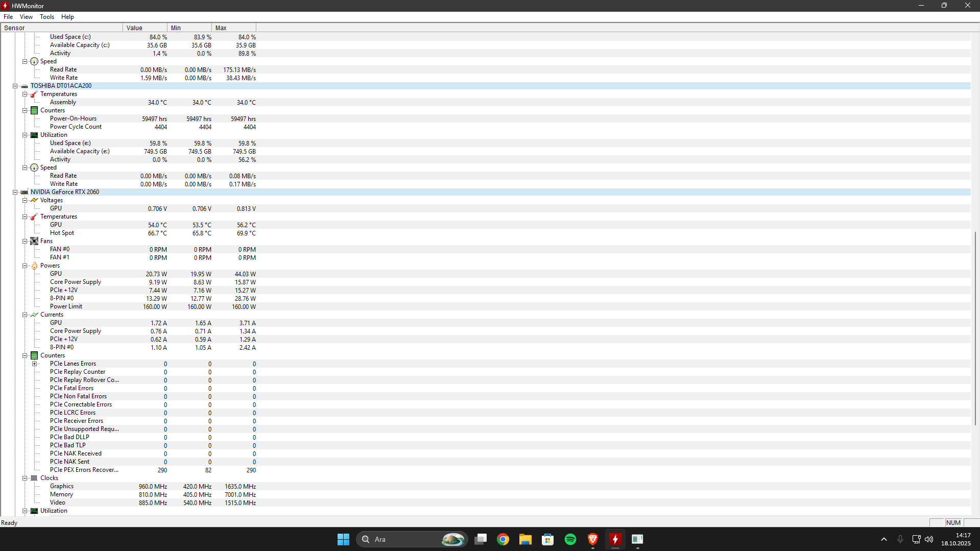Click the Speed gauge icon above 175.13 MB/s row
This screenshot has width=980, height=551.
[x=34, y=61]
